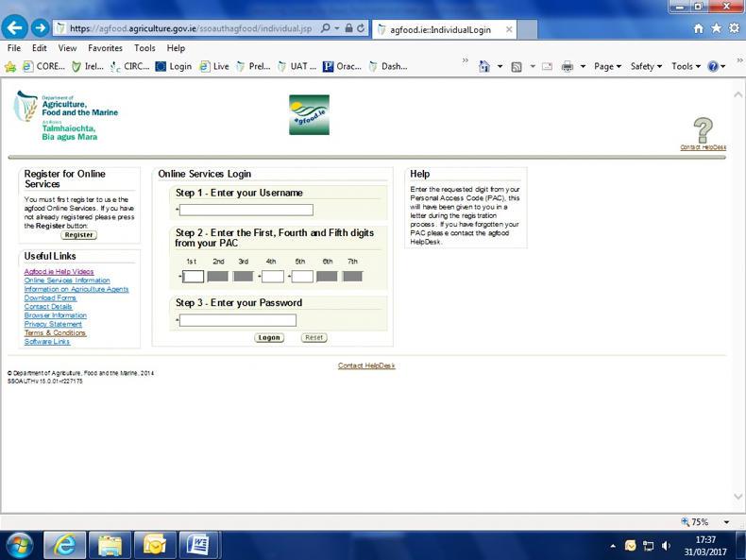Image resolution: width=746 pixels, height=560 pixels.
Task: Expand the Safety dropdown menu
Action: pos(646,66)
